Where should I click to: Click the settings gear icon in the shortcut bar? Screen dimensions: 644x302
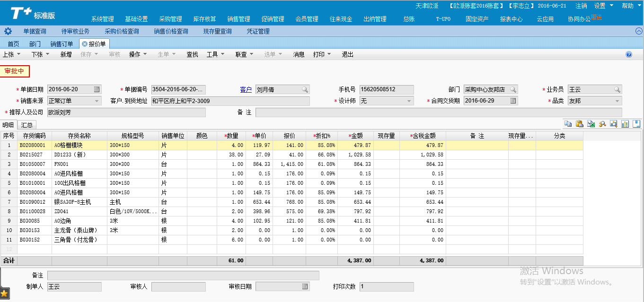(8, 31)
